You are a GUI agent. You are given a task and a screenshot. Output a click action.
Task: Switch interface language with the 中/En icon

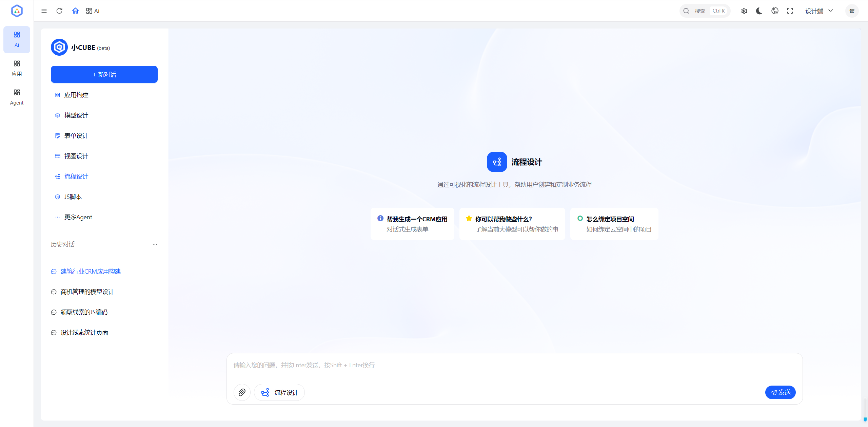point(774,11)
